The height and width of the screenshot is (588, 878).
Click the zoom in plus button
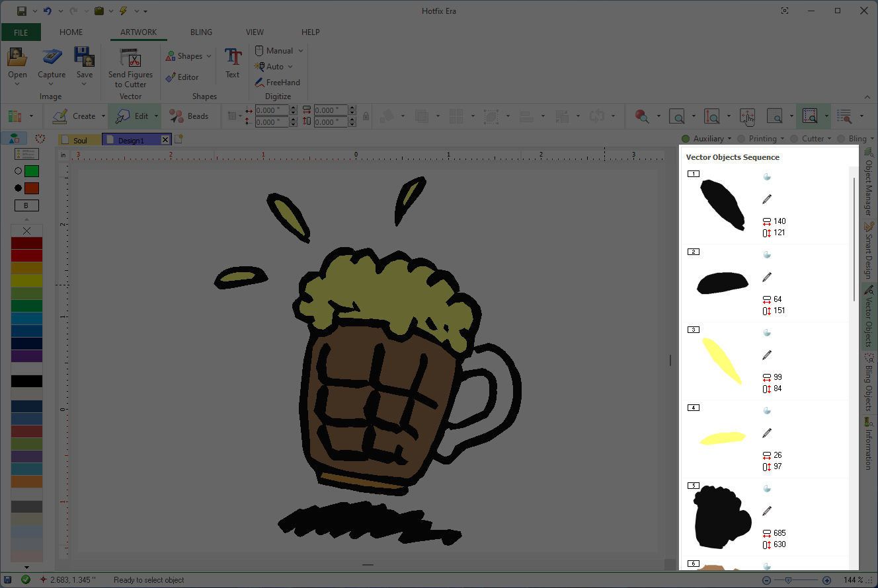826,580
